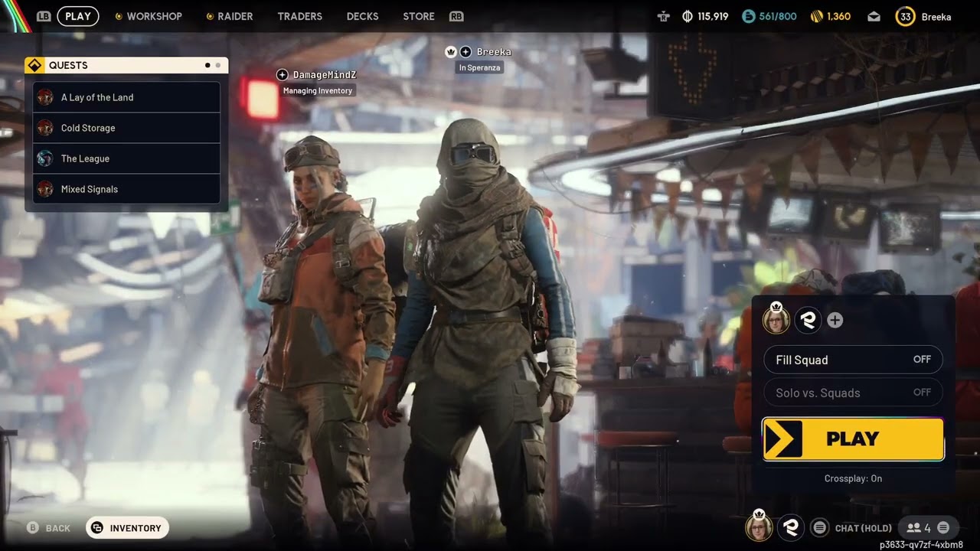Toggle the Fill Squad option
980x551 pixels.
[853, 360]
